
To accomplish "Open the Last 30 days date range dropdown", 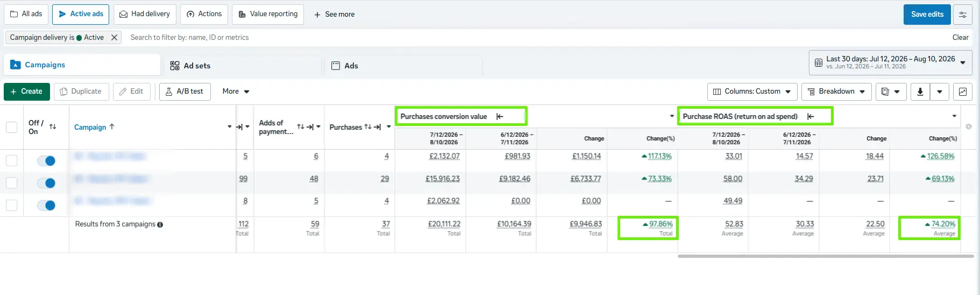I will [x=890, y=62].
